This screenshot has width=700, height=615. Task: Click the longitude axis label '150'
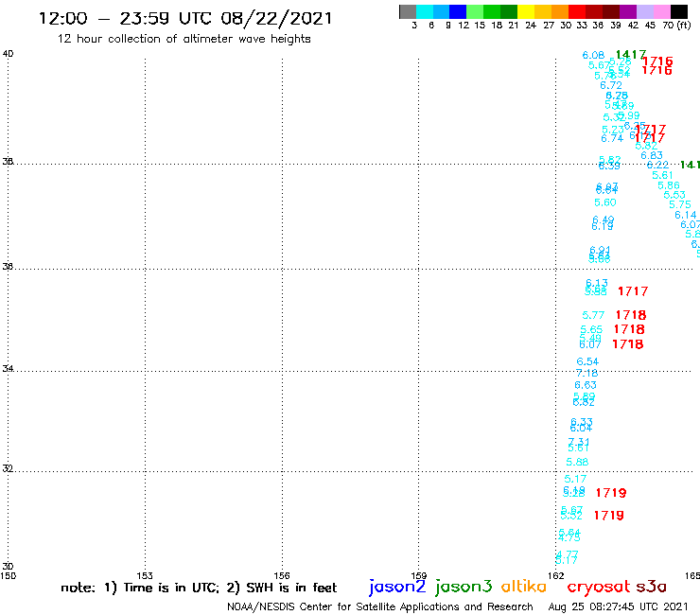coord(8,575)
